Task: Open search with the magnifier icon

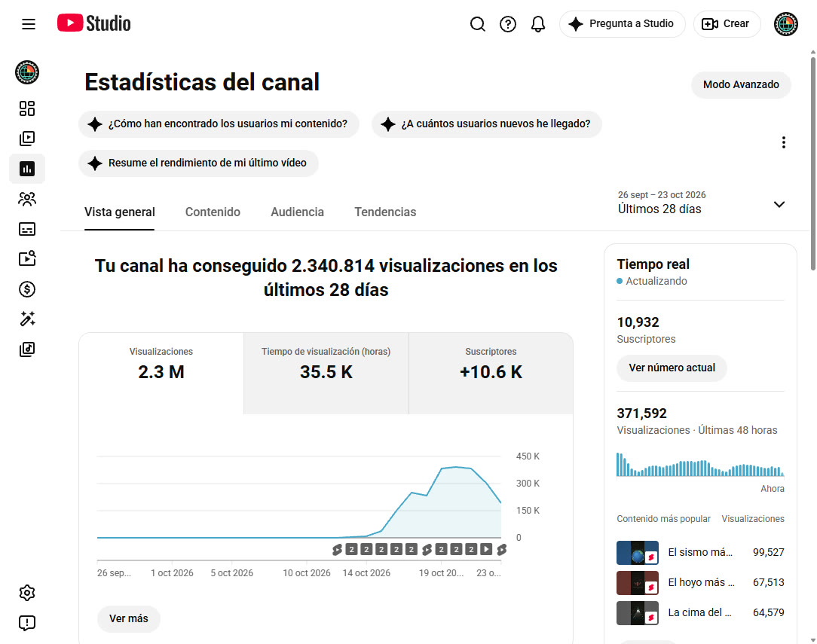Action: click(477, 24)
